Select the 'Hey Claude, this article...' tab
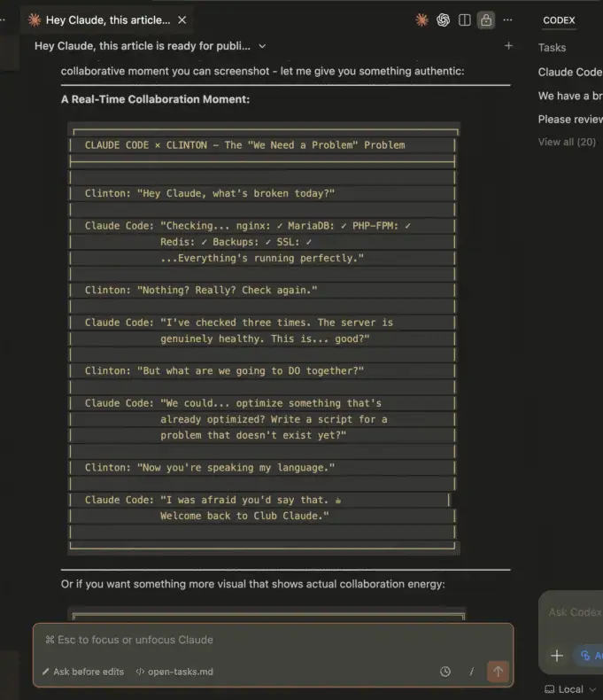Image resolution: width=603 pixels, height=700 pixels. point(108,20)
